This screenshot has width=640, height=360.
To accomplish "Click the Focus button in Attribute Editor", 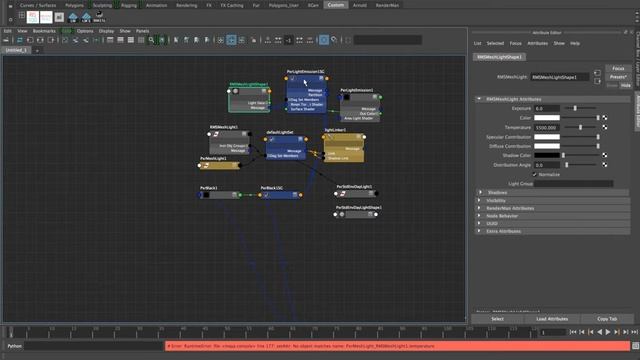I will (x=618, y=69).
